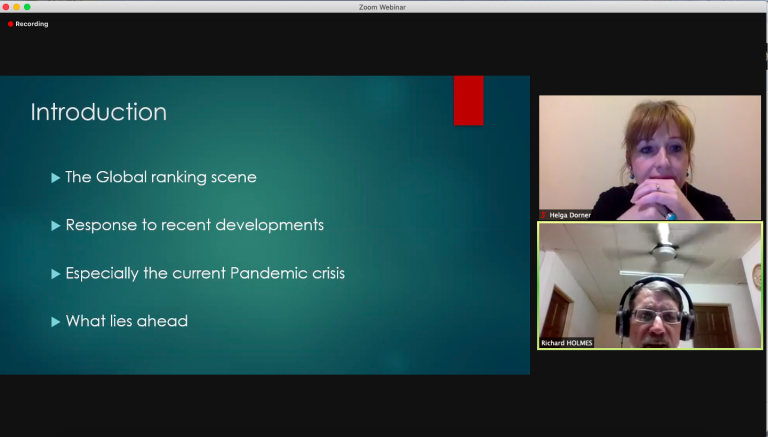Screen dimensions: 768x437
Task: Click the Introduction slide heading
Action: pos(98,112)
